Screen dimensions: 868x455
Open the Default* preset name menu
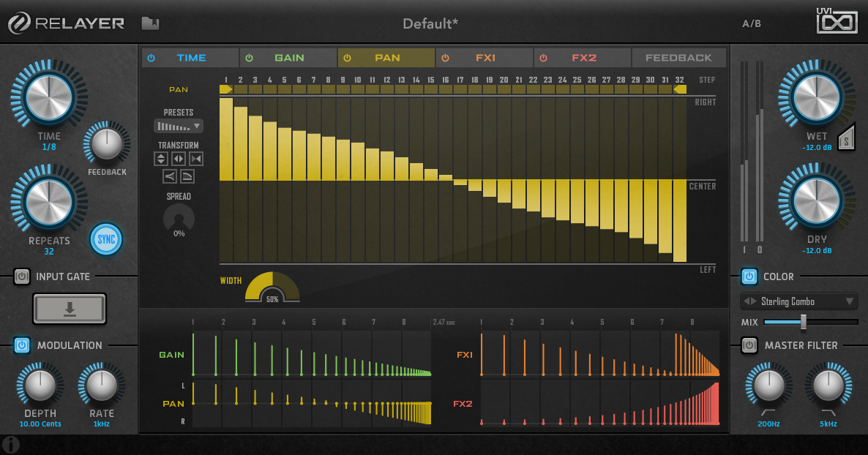tap(430, 23)
